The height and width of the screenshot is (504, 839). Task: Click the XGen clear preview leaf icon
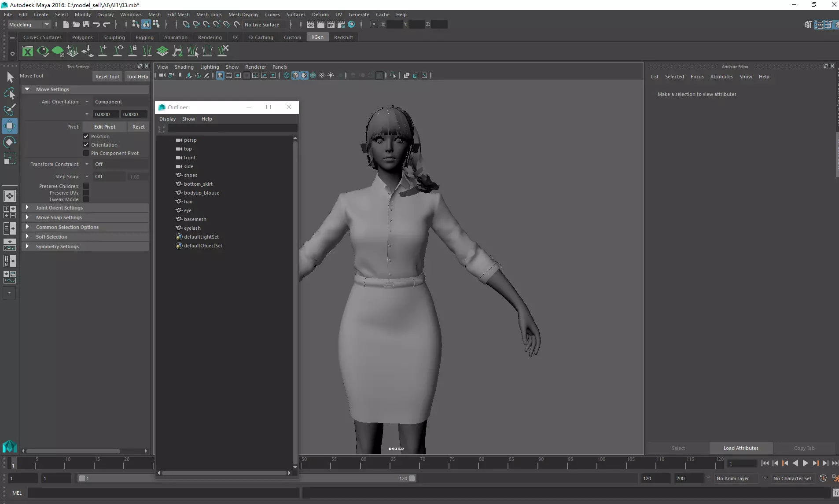[58, 51]
